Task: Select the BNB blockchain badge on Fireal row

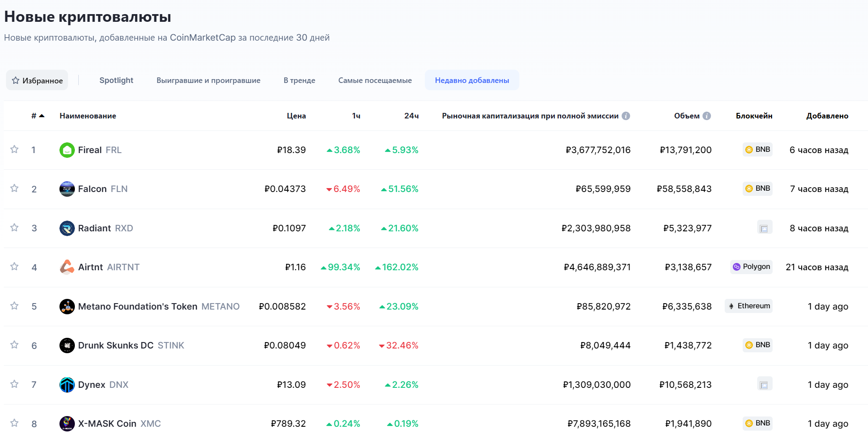Action: [x=757, y=150]
